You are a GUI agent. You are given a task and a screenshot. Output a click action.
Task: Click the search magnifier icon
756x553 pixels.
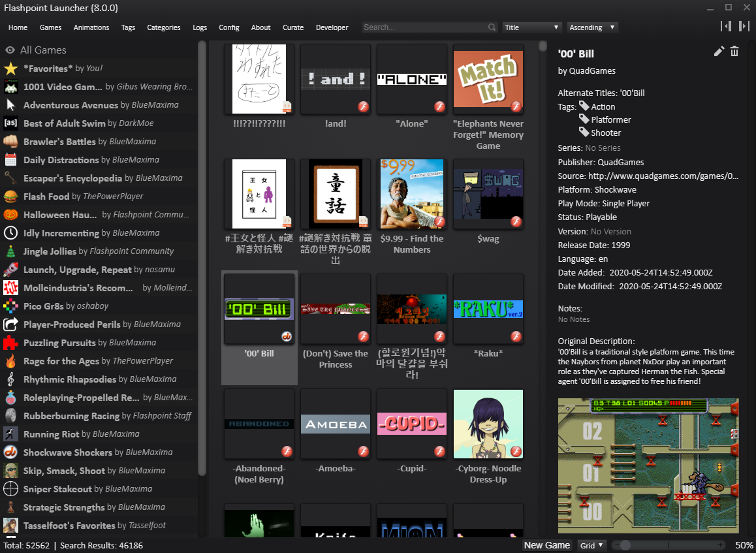click(492, 27)
